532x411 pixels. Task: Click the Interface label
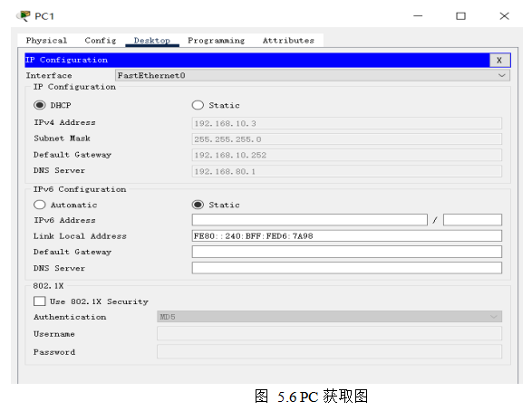coord(49,75)
